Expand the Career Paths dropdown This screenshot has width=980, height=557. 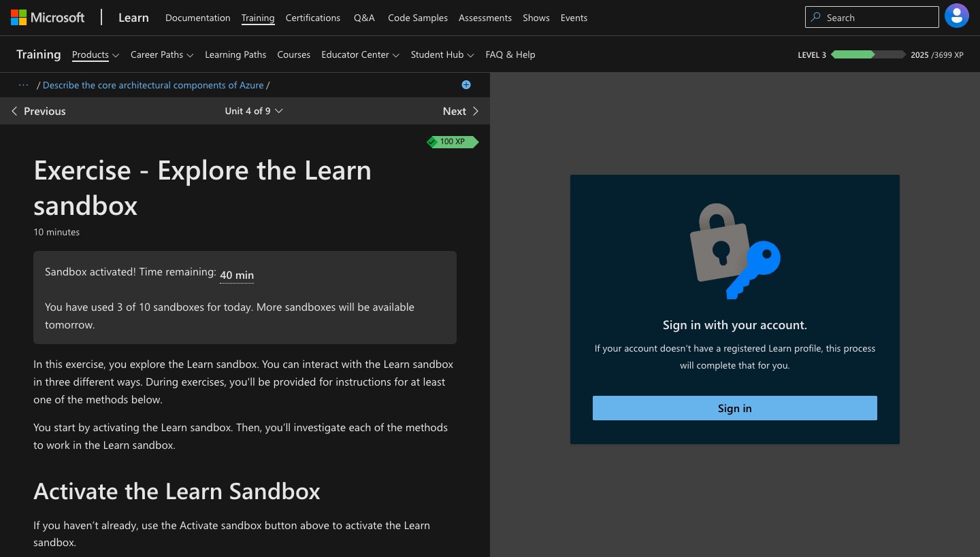pyautogui.click(x=162, y=54)
